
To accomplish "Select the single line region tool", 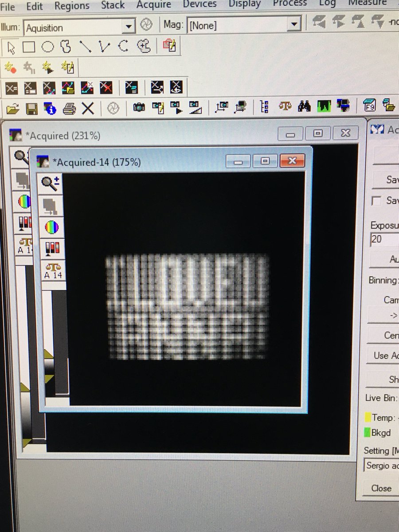I will coord(85,47).
